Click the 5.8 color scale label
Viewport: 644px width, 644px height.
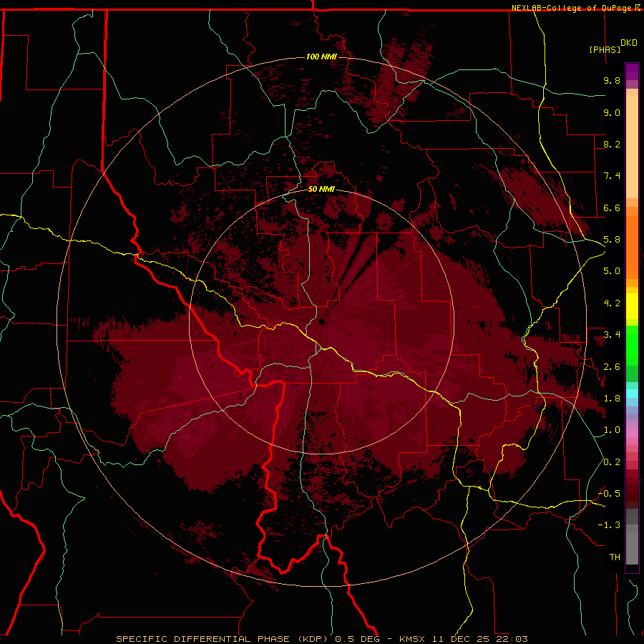612,240
